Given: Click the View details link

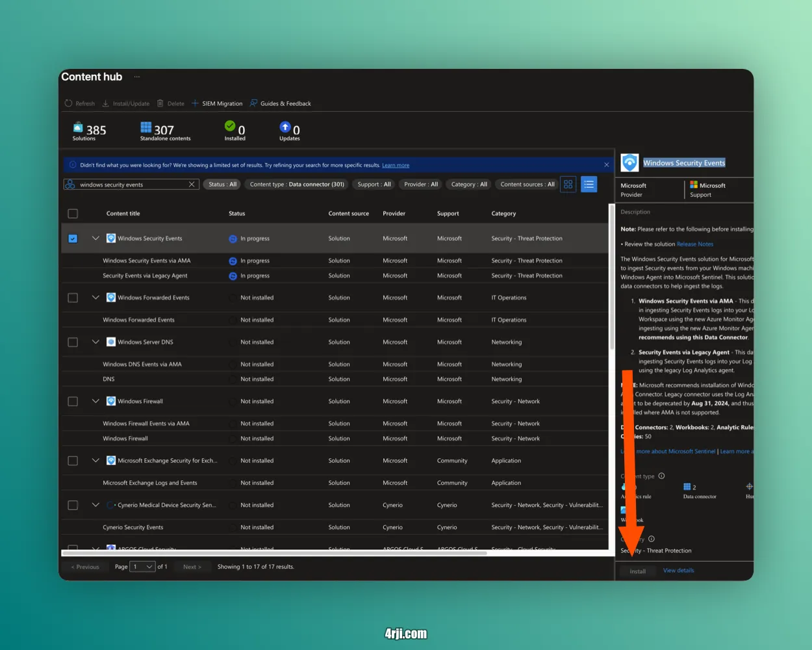Looking at the screenshot, I should pyautogui.click(x=678, y=571).
